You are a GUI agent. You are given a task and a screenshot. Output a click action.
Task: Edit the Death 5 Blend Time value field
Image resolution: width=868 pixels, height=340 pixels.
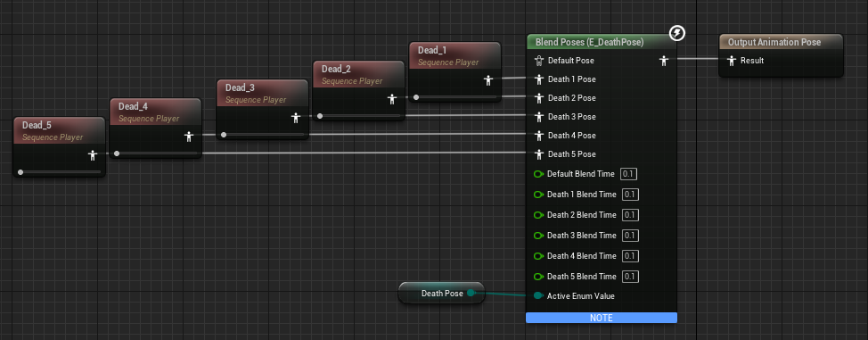[630, 277]
